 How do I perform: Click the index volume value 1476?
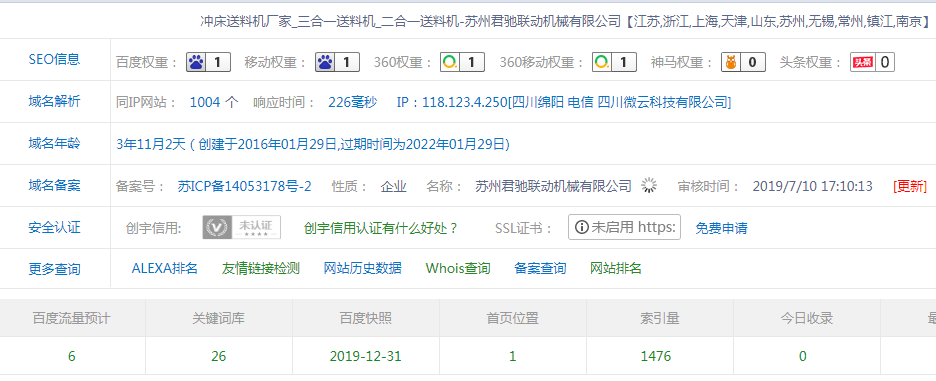(x=656, y=357)
